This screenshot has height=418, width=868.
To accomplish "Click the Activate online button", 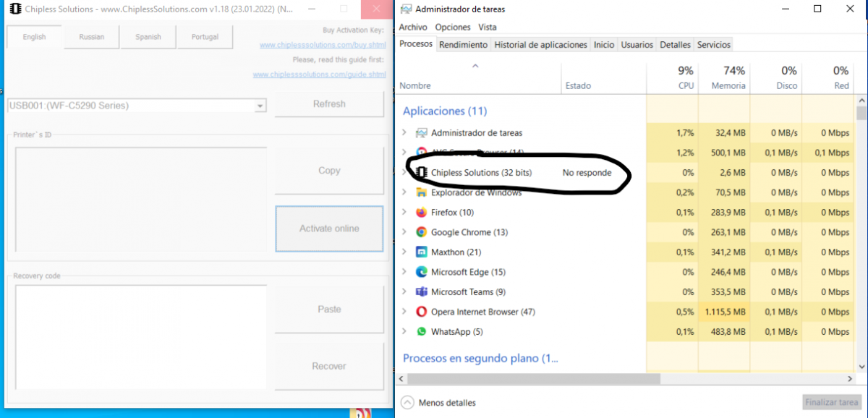I will 329,229.
